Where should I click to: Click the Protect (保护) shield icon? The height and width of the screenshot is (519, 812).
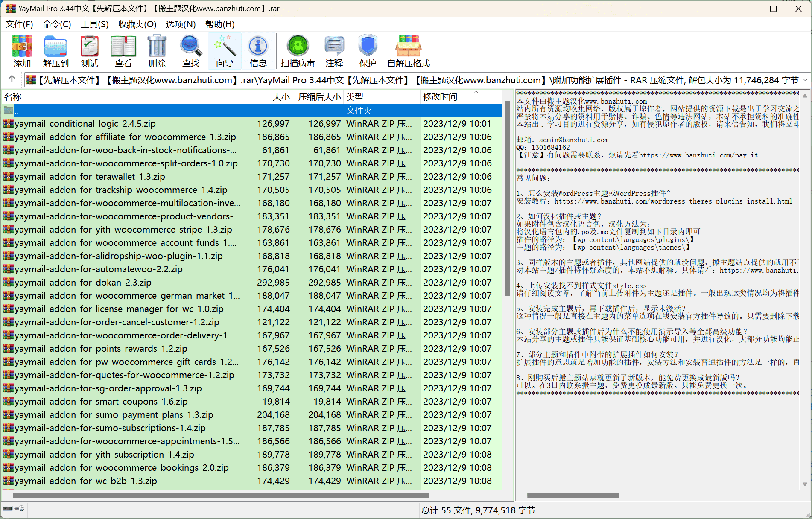point(368,51)
